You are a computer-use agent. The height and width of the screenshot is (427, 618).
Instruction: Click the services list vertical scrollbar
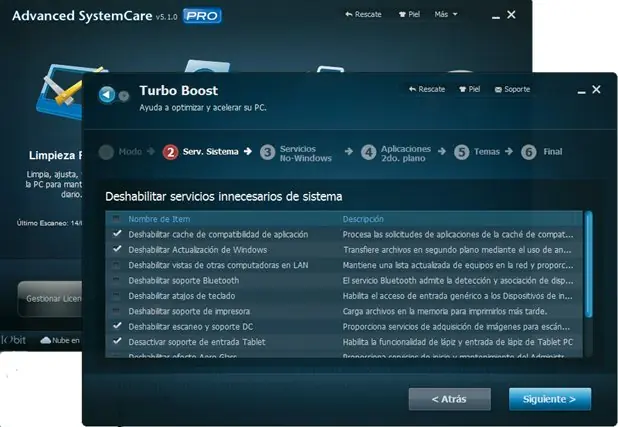click(588, 264)
